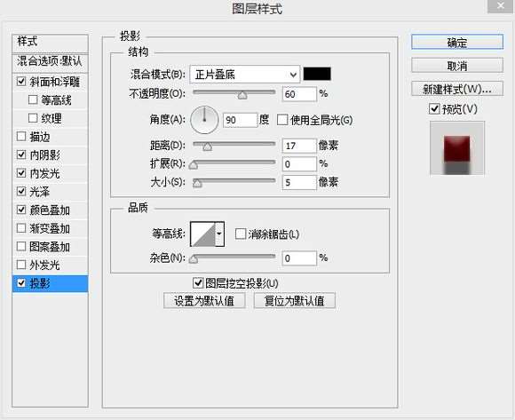Click the red style preview thumbnail

click(x=457, y=148)
